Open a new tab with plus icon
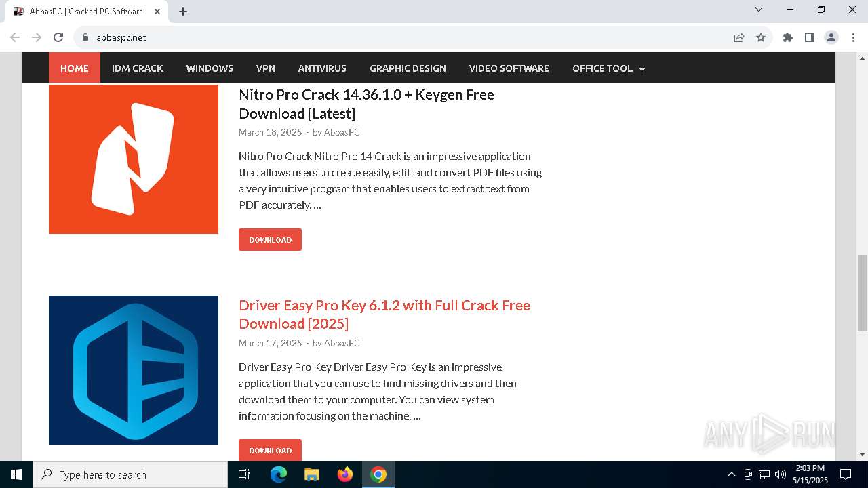This screenshot has height=488, width=868. pyautogui.click(x=183, y=12)
